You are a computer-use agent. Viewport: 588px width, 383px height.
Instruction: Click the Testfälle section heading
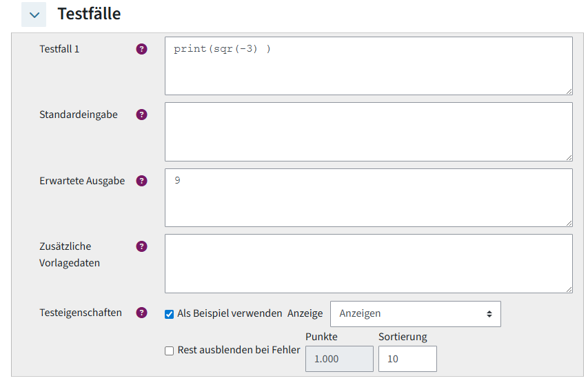click(x=89, y=14)
